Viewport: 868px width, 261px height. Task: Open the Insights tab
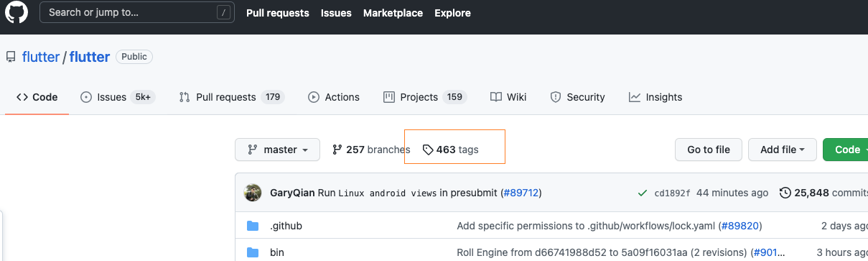point(655,97)
